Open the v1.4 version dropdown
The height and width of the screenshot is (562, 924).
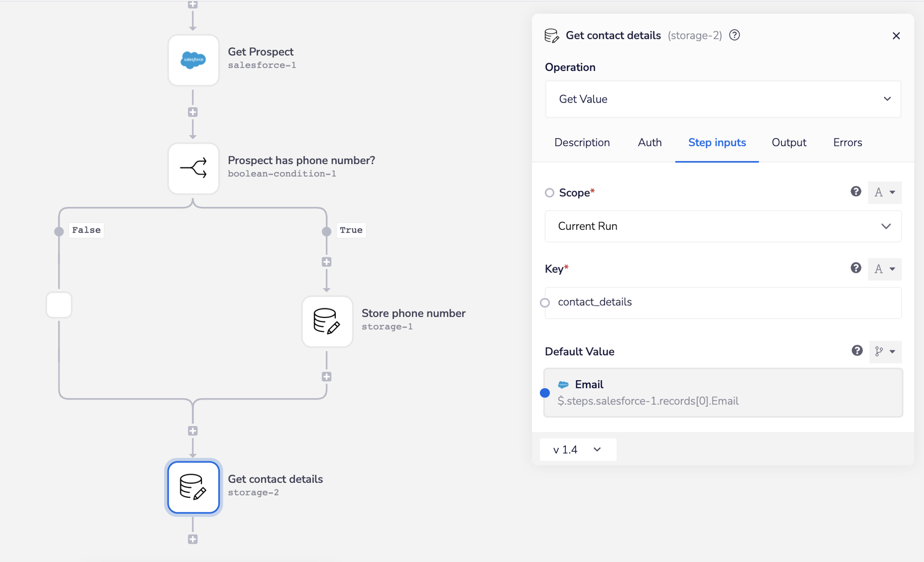577,449
